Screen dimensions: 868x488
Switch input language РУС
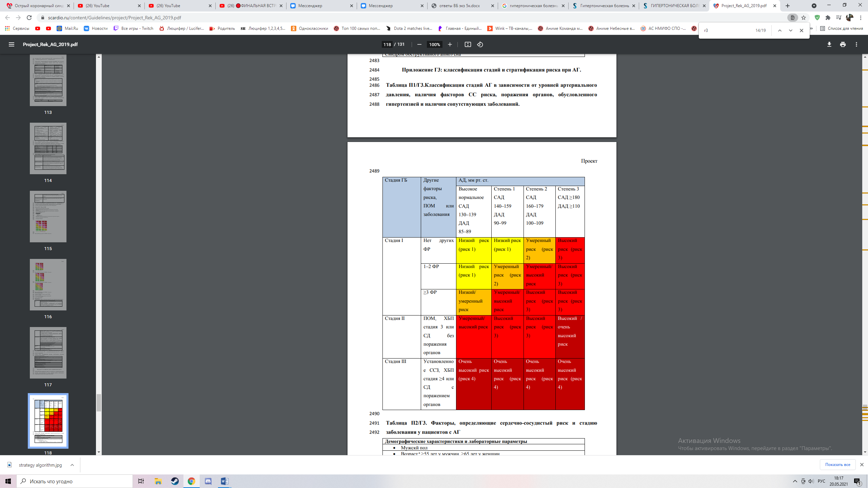click(x=822, y=481)
